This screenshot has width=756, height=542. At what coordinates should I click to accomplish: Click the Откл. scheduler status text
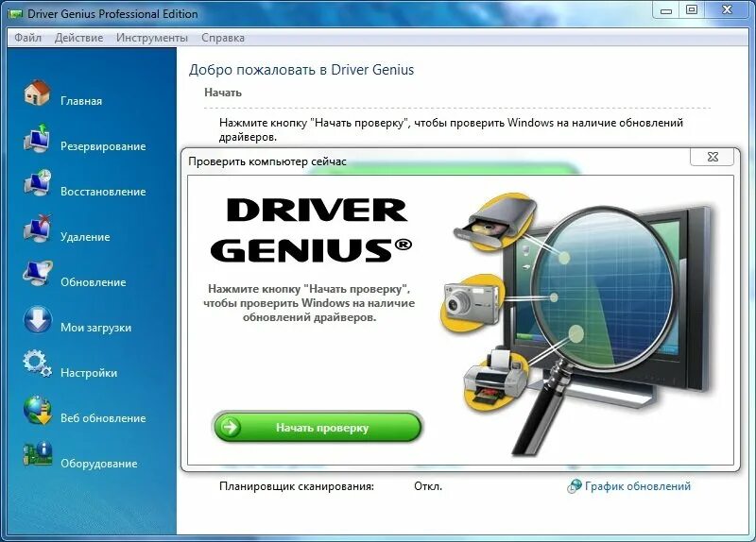pos(428,486)
